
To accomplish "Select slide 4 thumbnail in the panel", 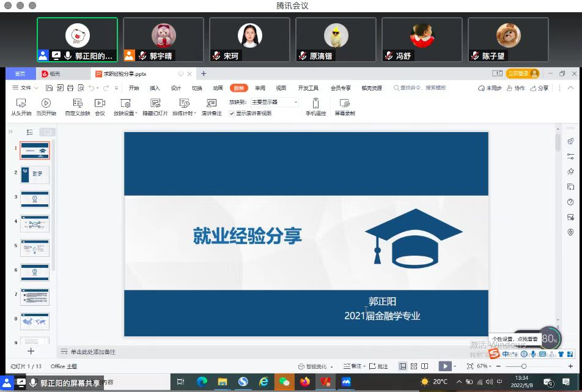I will click(x=35, y=224).
